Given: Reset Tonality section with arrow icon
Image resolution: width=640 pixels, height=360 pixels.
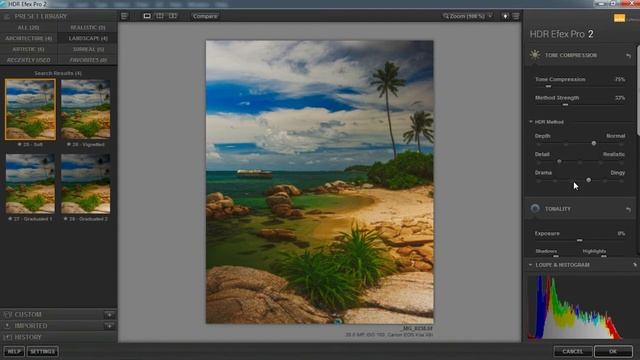Looking at the screenshot, I should tap(628, 209).
